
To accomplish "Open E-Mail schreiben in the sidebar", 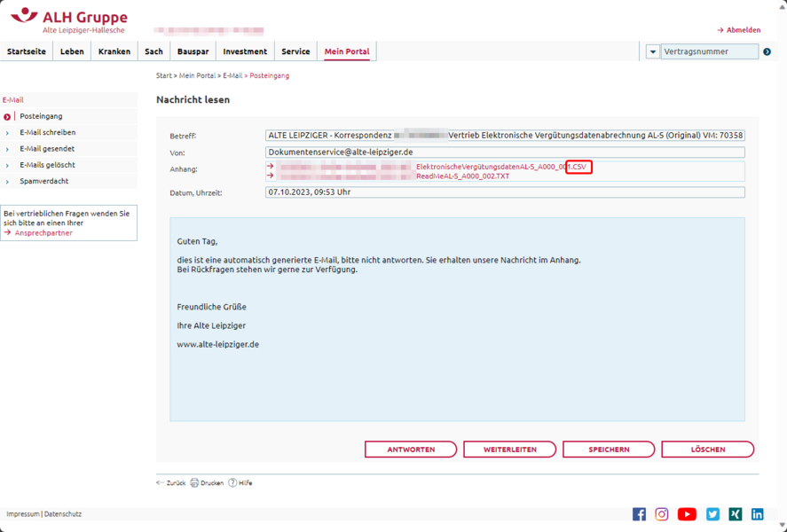I will tap(48, 132).
